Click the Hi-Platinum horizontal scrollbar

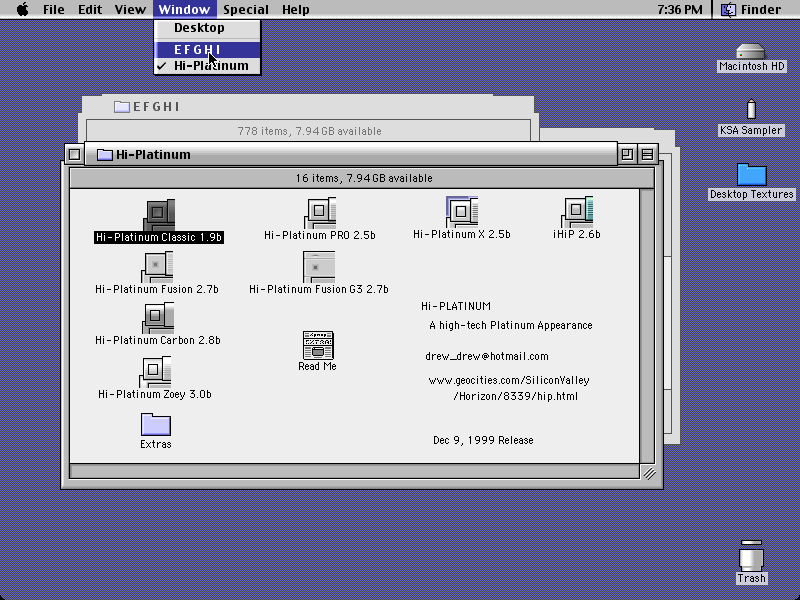point(355,472)
